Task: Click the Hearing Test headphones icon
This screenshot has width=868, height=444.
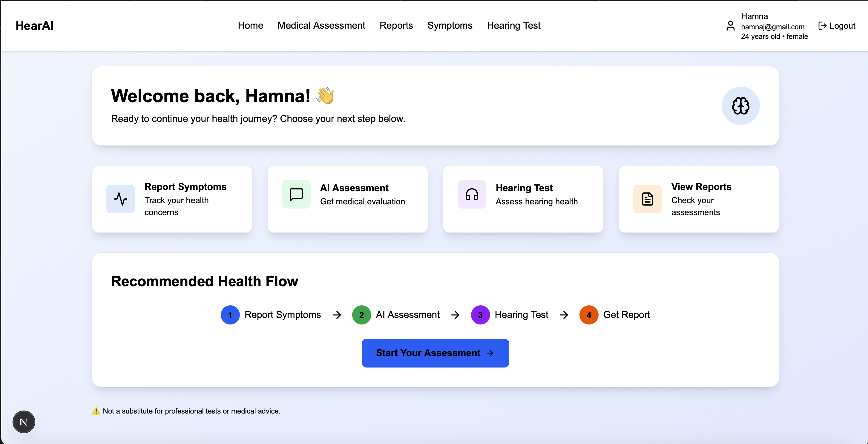Action: (471, 194)
